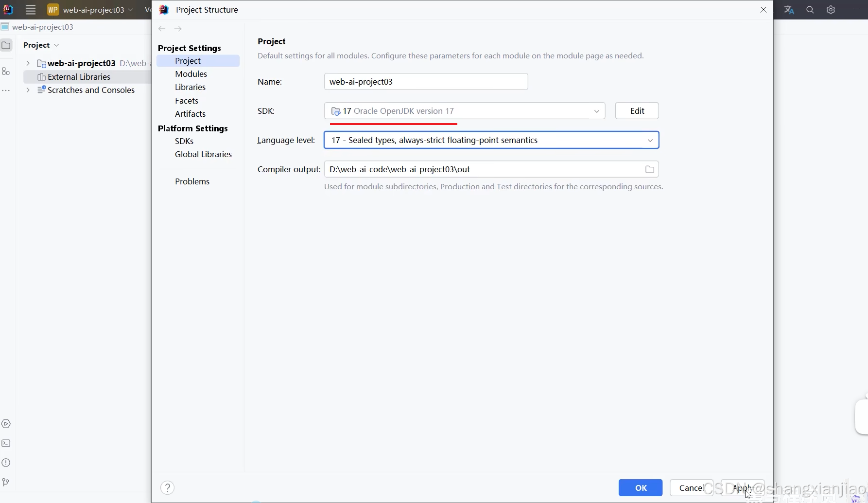
Task: Go back in Project Structure dialog
Action: click(162, 29)
